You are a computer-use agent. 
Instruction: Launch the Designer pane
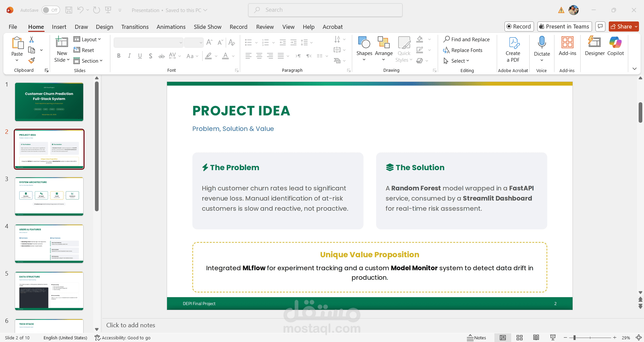tap(594, 47)
